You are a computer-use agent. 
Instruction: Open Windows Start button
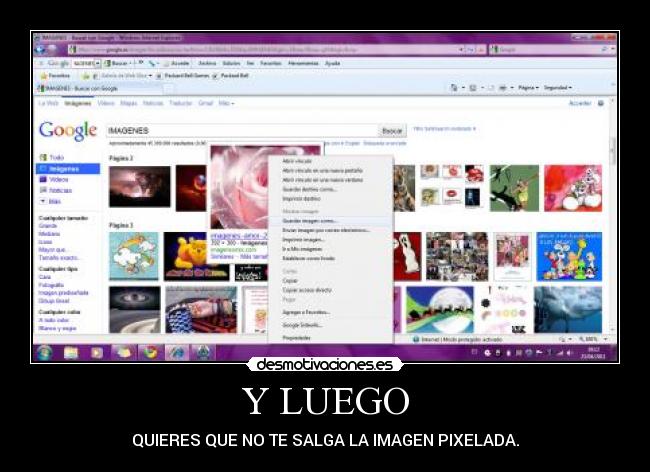pyautogui.click(x=45, y=353)
